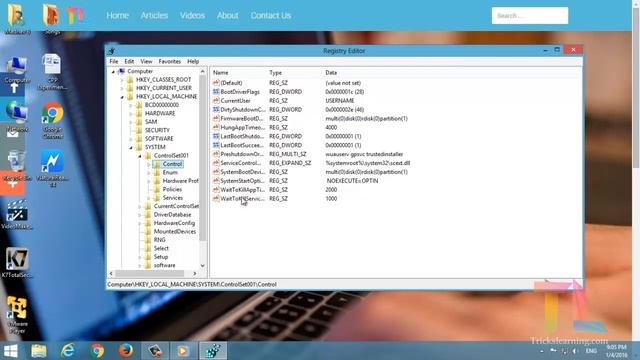Launch Google Chrome from the taskbar
640x360 pixels.
(x=97, y=351)
